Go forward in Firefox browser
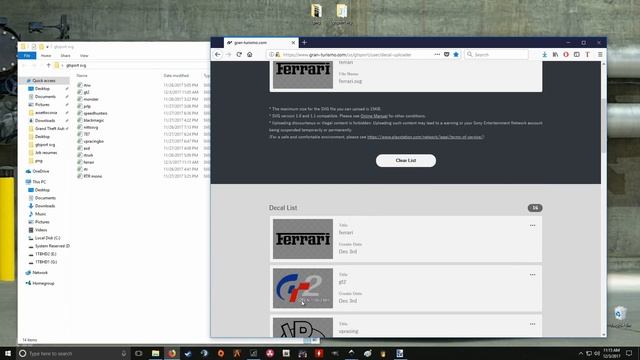This screenshot has height=360, width=640. pos(228,54)
